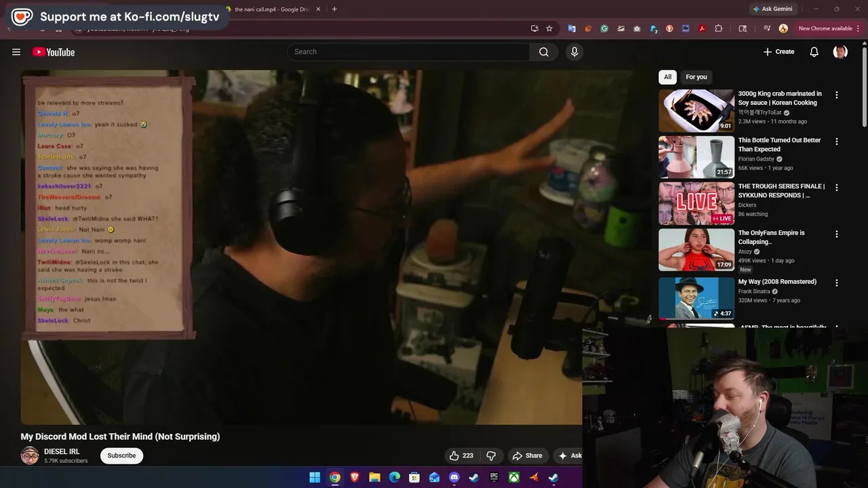Click title My Discord Mod Lost Their Mind
The width and height of the screenshot is (868, 488).
[120, 436]
